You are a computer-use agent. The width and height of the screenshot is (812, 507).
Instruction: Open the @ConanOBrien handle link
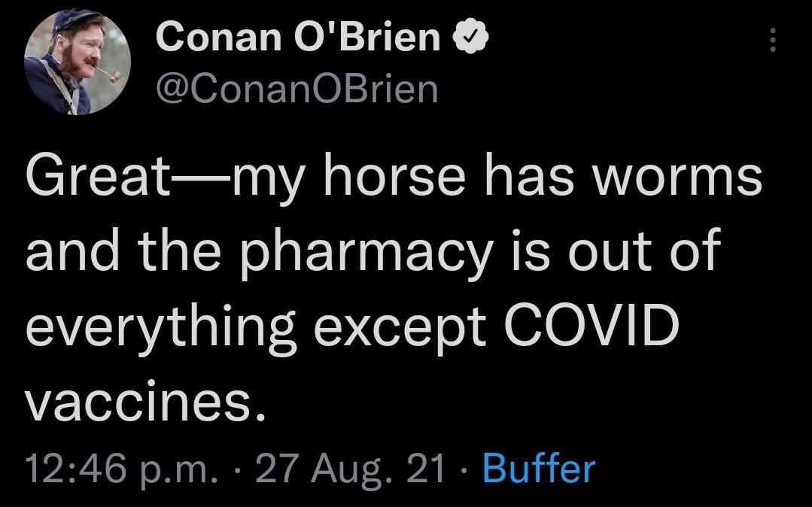(x=297, y=89)
